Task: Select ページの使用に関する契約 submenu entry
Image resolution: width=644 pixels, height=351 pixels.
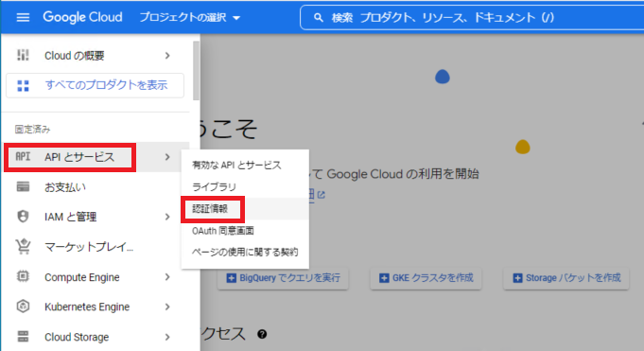Action: [x=245, y=252]
